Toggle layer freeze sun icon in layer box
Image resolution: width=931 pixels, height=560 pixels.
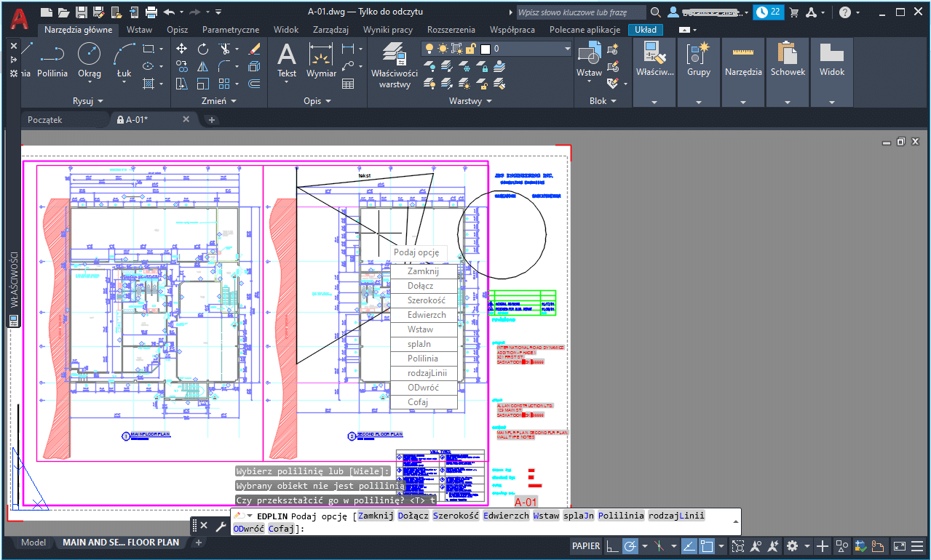[443, 49]
